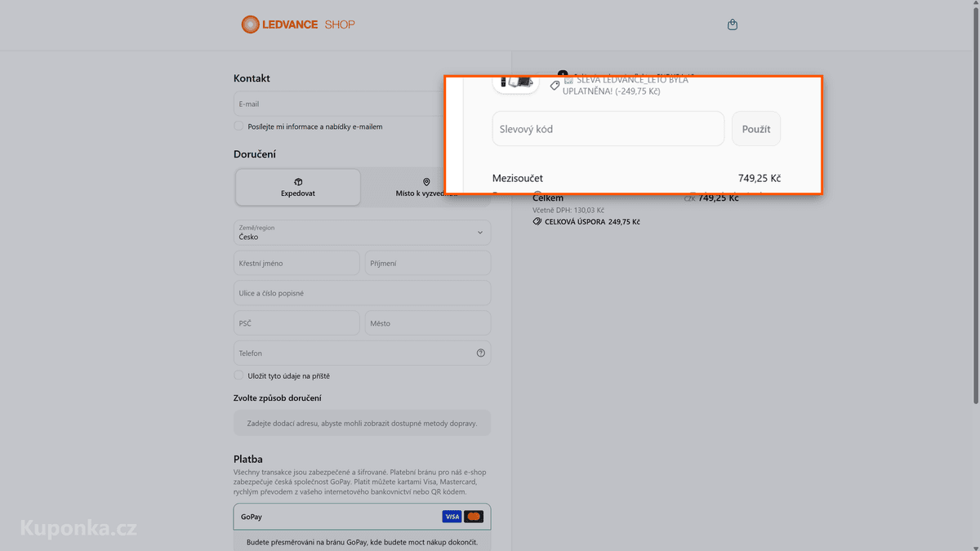
Task: Click the Slevový kód input field
Action: coord(608,129)
